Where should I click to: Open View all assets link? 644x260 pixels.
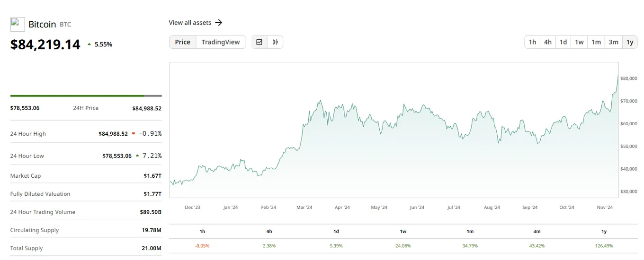pos(196,23)
